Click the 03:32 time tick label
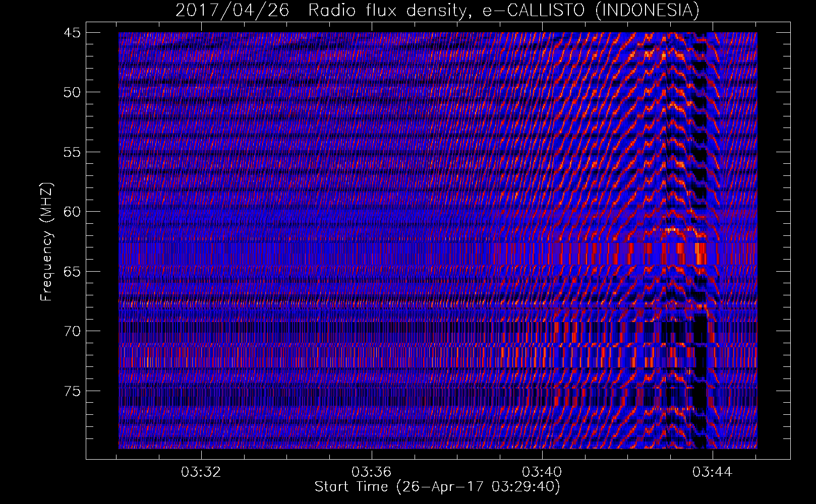This screenshot has width=816, height=504. (x=201, y=472)
